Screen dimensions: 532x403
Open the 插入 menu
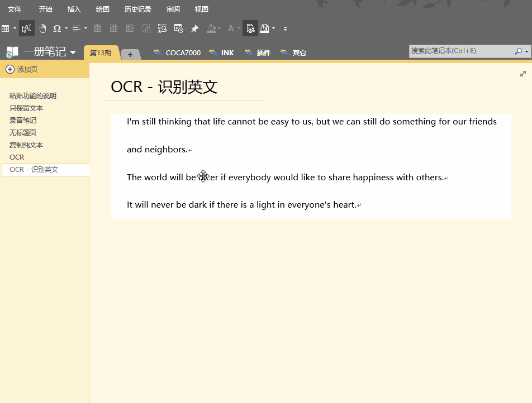[74, 9]
